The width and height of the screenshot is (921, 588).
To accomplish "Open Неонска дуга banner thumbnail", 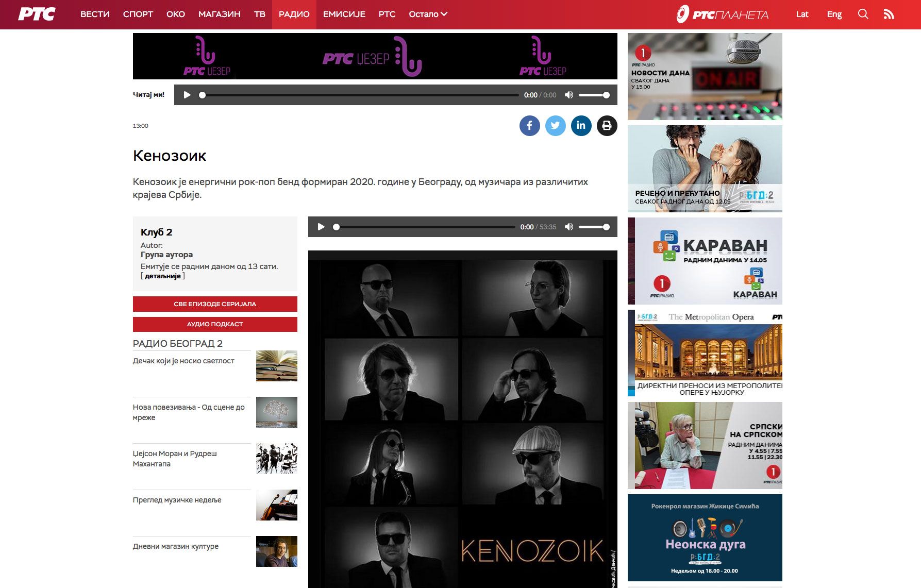I will click(705, 537).
